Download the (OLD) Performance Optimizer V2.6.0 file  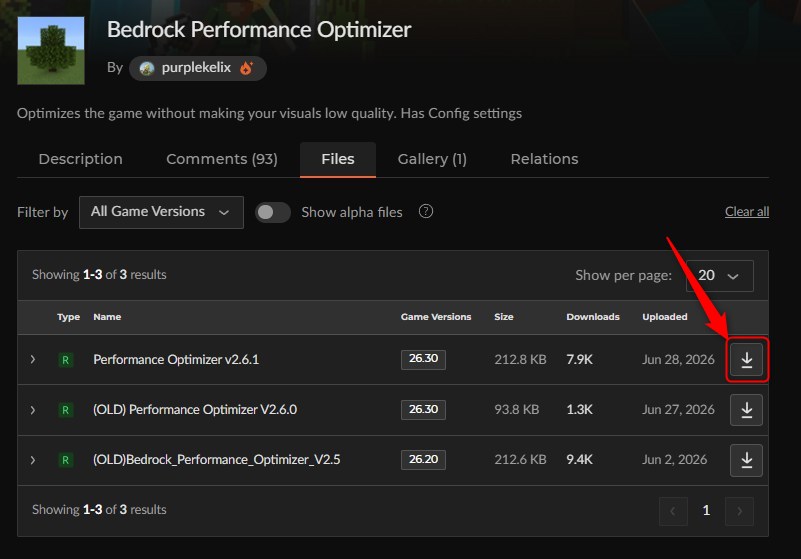746,410
